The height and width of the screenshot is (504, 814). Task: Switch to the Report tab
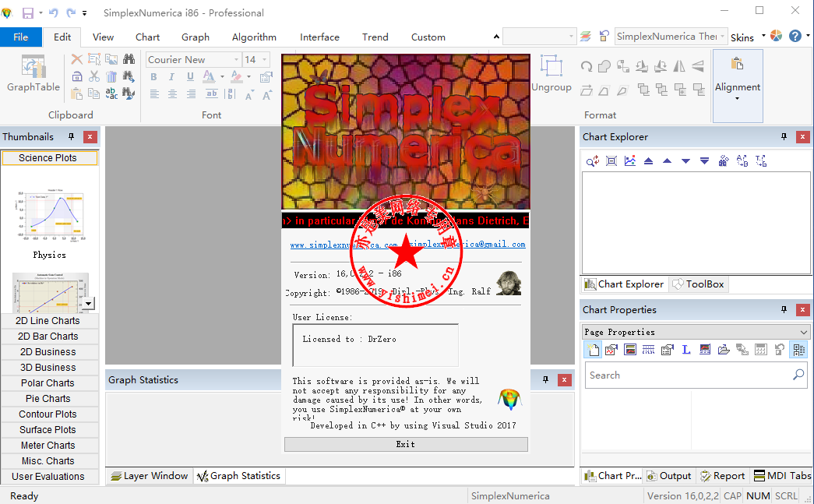click(722, 476)
